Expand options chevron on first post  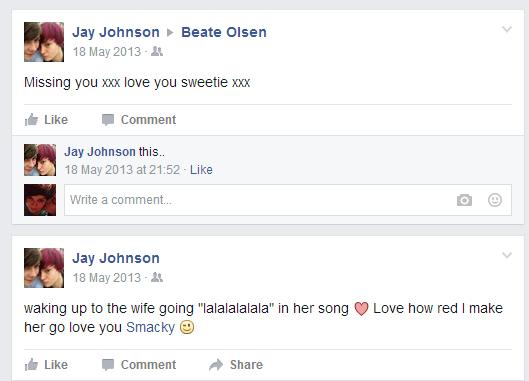coord(507,29)
